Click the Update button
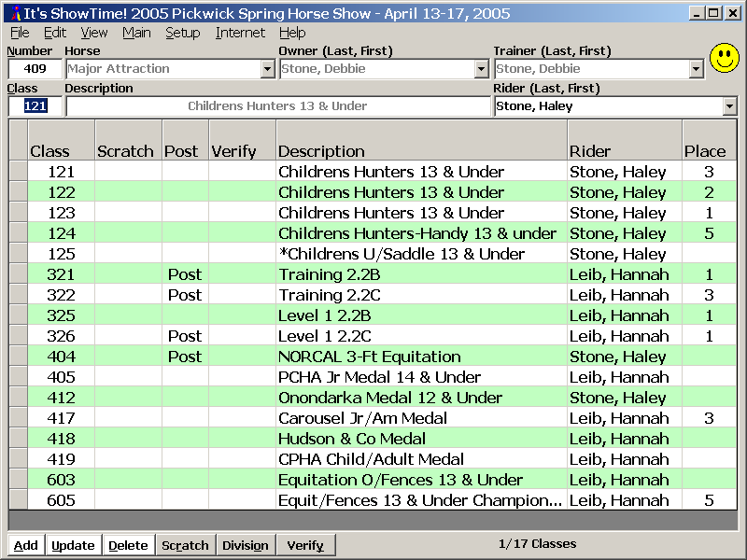The width and height of the screenshot is (747, 560). coord(73,545)
